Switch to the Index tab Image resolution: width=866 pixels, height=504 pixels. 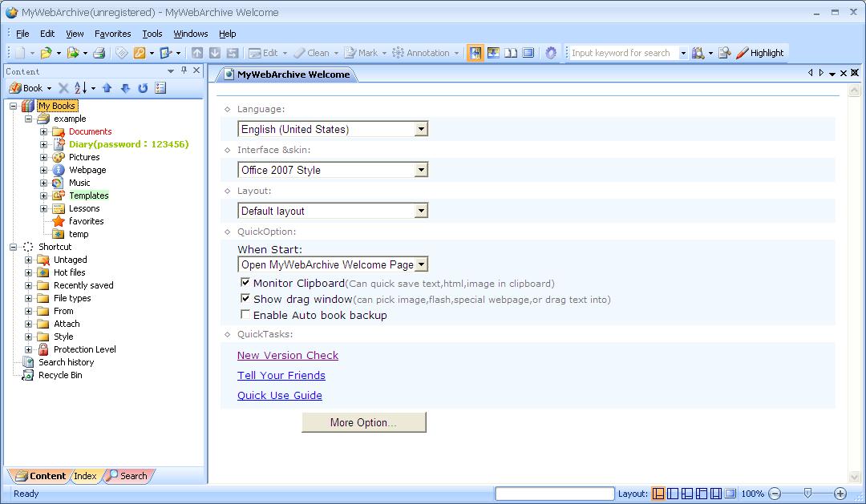tap(85, 476)
